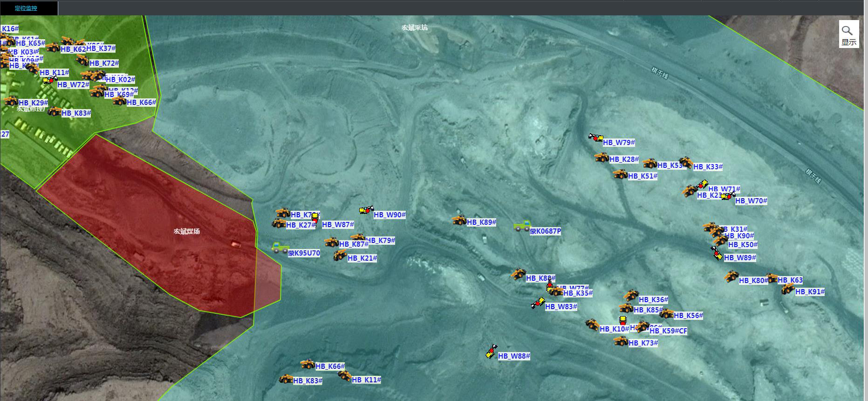
Task: Click the dump truck icon HB_K28#
Action: click(601, 158)
